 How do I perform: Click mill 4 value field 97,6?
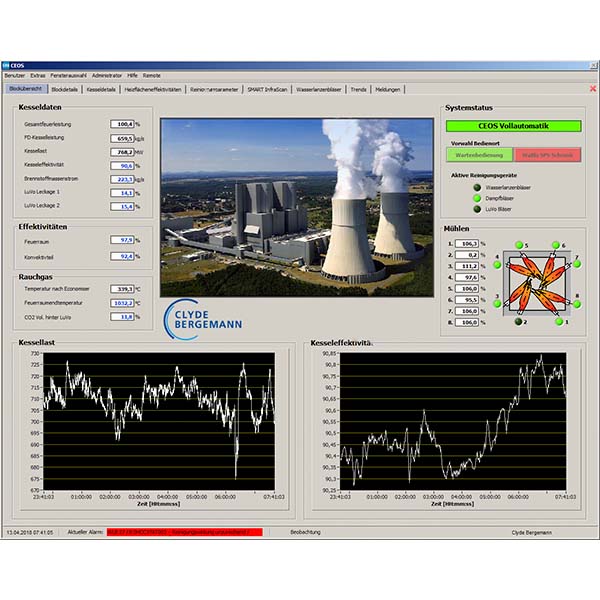tap(467, 277)
